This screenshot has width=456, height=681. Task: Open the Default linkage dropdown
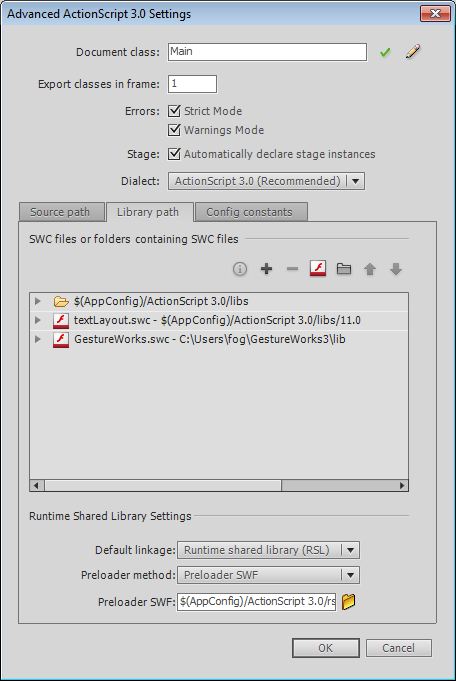[x=268, y=550]
